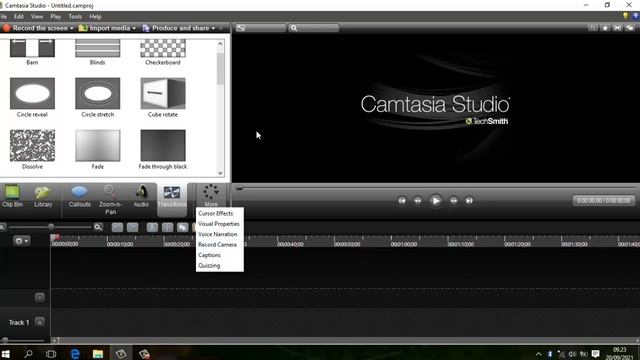Step backward one frame in preview

pos(418,201)
